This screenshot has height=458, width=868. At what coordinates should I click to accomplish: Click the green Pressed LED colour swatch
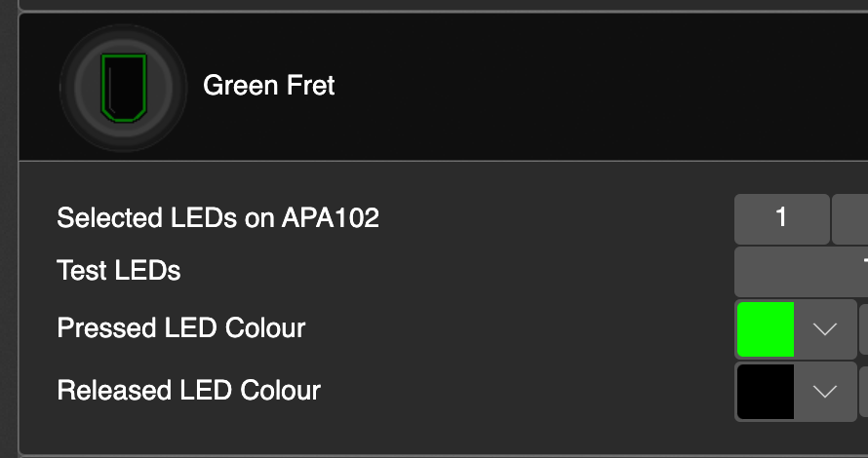tap(766, 328)
